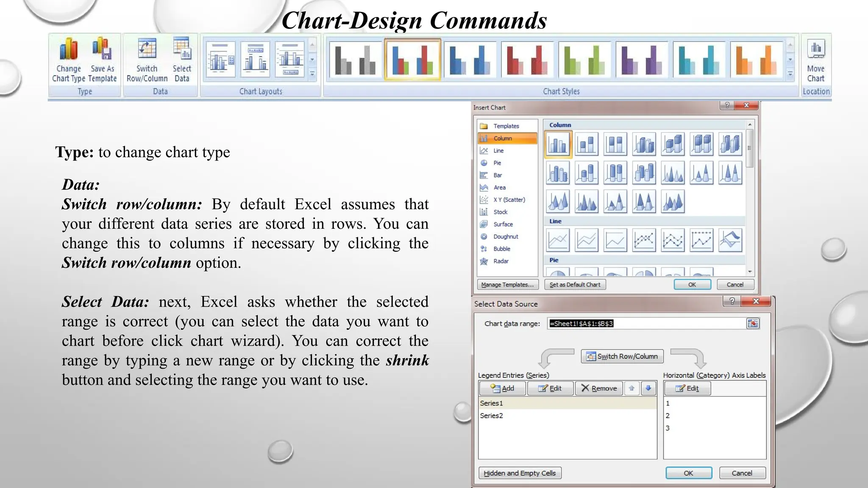This screenshot has height=488, width=868.
Task: Select Area category in Insert Chart
Action: pyautogui.click(x=507, y=187)
